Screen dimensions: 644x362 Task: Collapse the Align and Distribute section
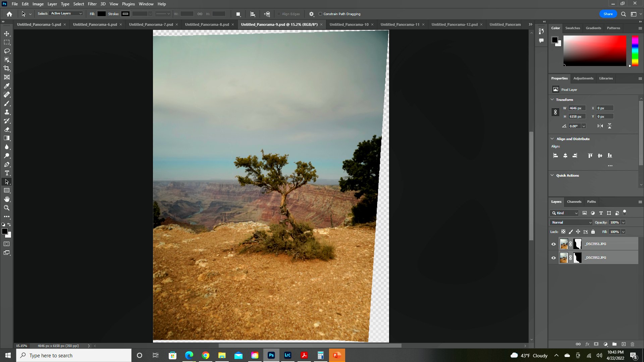pos(552,139)
